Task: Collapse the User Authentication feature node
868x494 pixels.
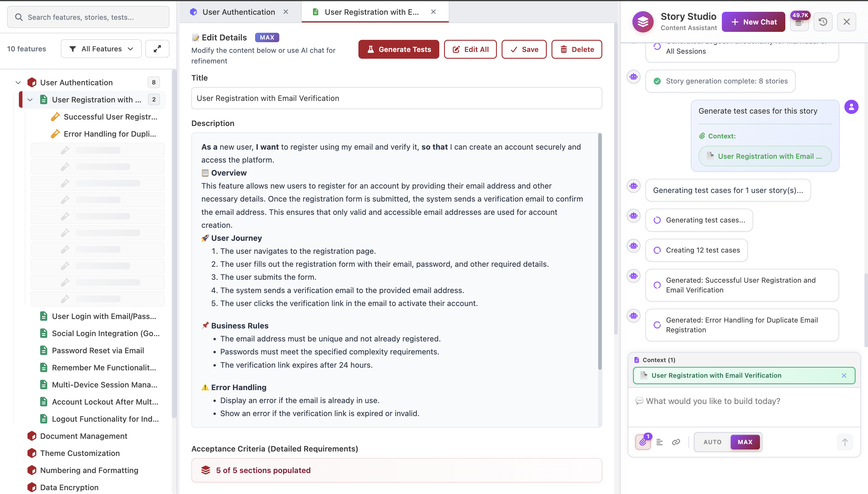Action: click(x=18, y=82)
